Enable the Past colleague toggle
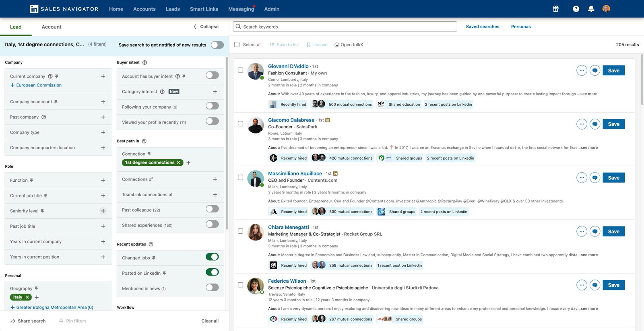This screenshot has width=644, height=331. 212,209
